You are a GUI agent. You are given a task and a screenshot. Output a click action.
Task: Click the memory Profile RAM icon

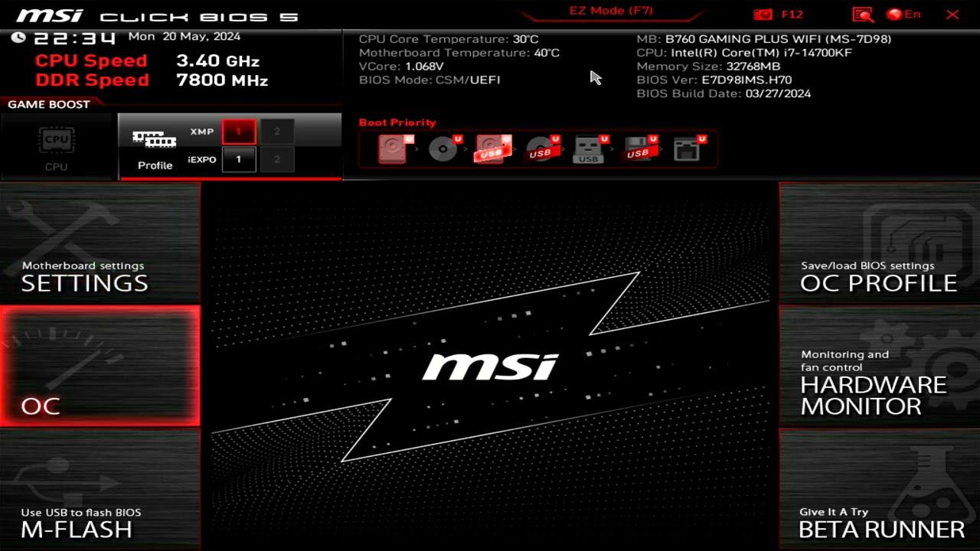pyautogui.click(x=155, y=139)
